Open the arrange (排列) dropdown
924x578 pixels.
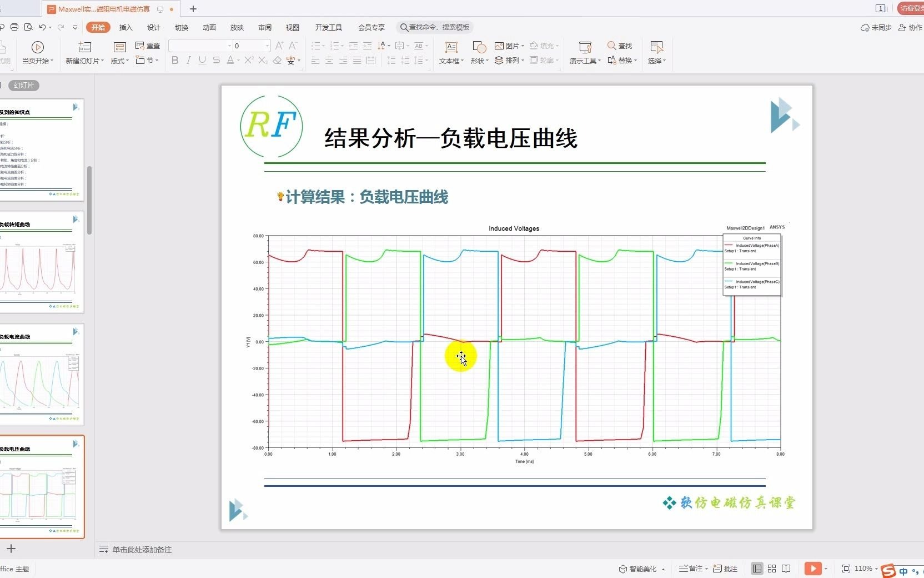click(509, 60)
